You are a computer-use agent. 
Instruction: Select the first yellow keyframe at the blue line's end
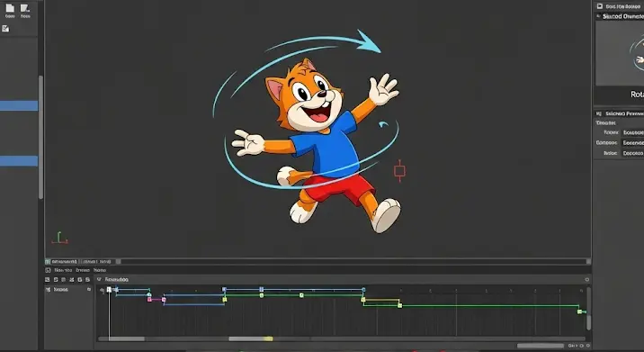click(x=225, y=300)
